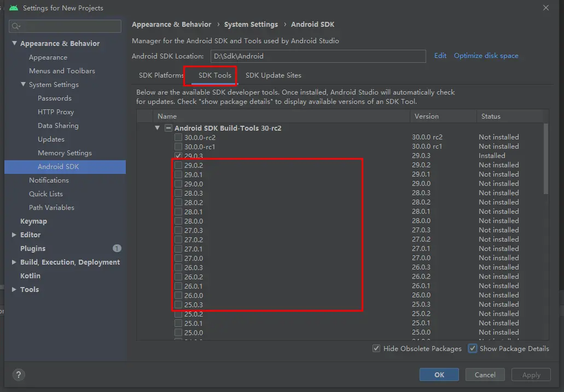The height and width of the screenshot is (392, 564).
Task: Check the 28.0.3 build tools checkbox
Action: (178, 193)
